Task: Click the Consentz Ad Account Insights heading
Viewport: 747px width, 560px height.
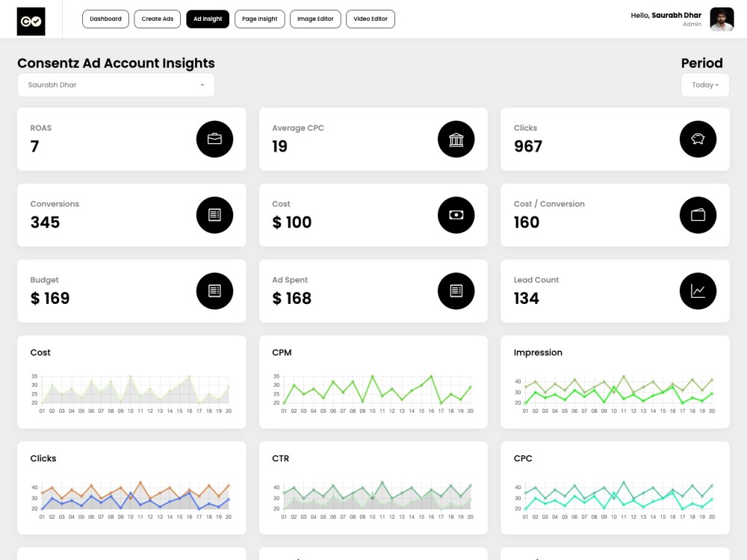Action: 116,63
